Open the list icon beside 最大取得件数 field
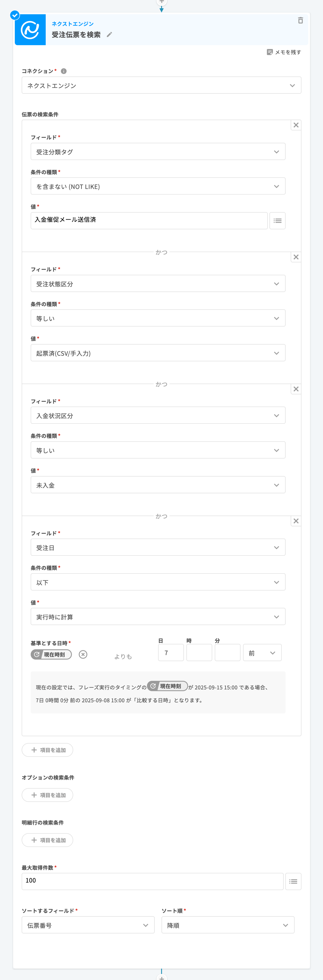Viewport: 323px width, 980px height. (293, 881)
